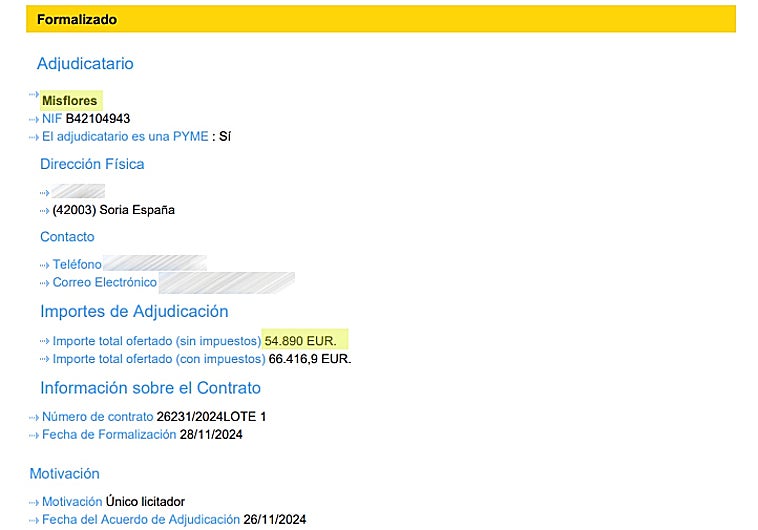The height and width of the screenshot is (530, 758).
Task: Select the highlighted amount 54.890 EUR
Action: click(x=300, y=341)
